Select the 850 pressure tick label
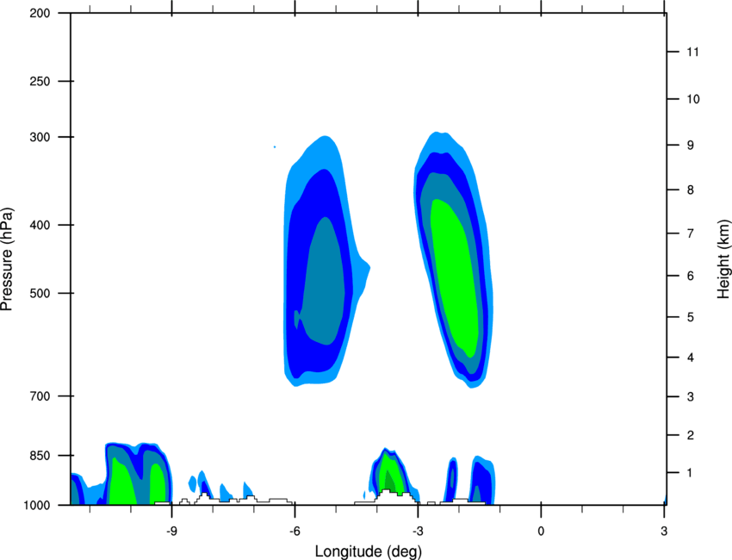The width and height of the screenshot is (732, 560). (x=40, y=456)
